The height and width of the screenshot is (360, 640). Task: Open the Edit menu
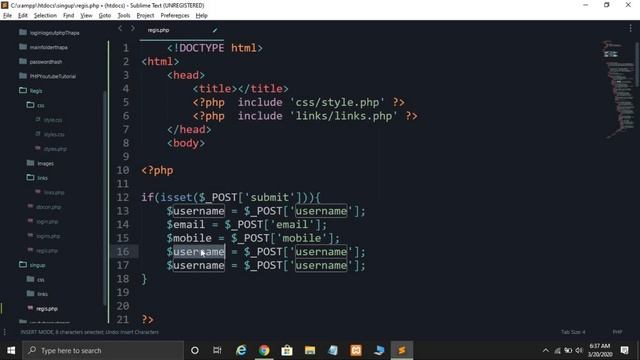pyautogui.click(x=23, y=16)
